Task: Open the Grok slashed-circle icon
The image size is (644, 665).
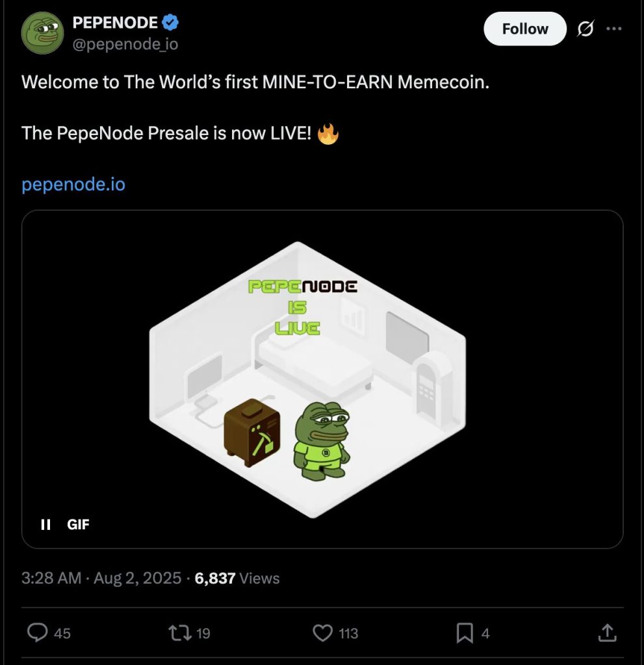Action: (x=585, y=29)
